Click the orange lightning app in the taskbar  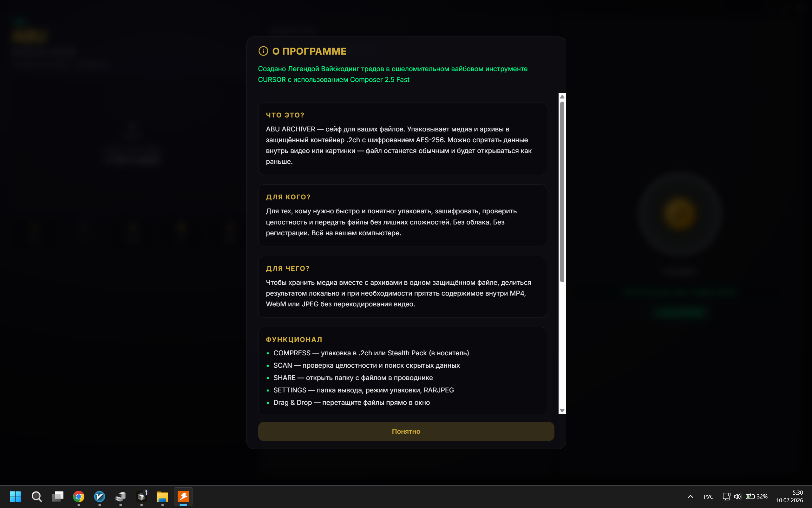point(183,497)
